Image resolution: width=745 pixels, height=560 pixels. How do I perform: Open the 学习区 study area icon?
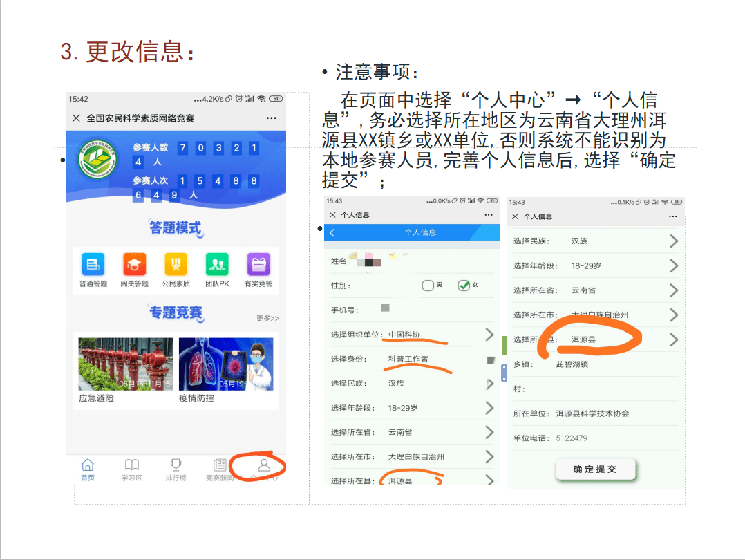(131, 469)
